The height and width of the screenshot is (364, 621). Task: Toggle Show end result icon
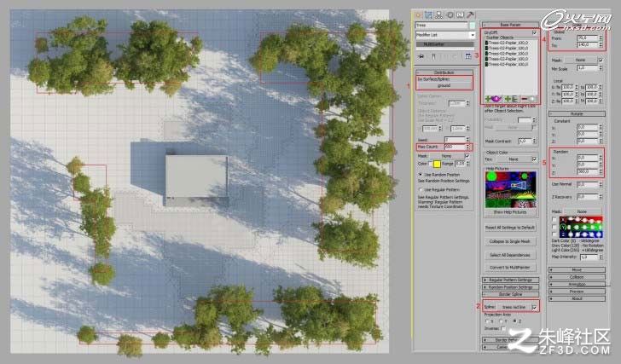coord(433,56)
